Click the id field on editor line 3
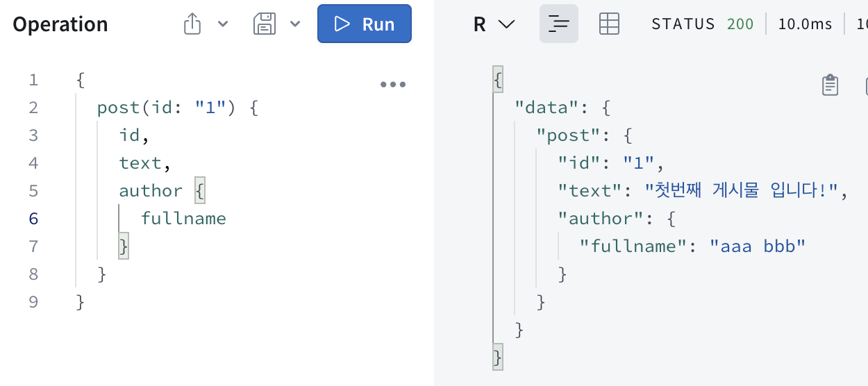868x386 pixels. pyautogui.click(x=130, y=135)
